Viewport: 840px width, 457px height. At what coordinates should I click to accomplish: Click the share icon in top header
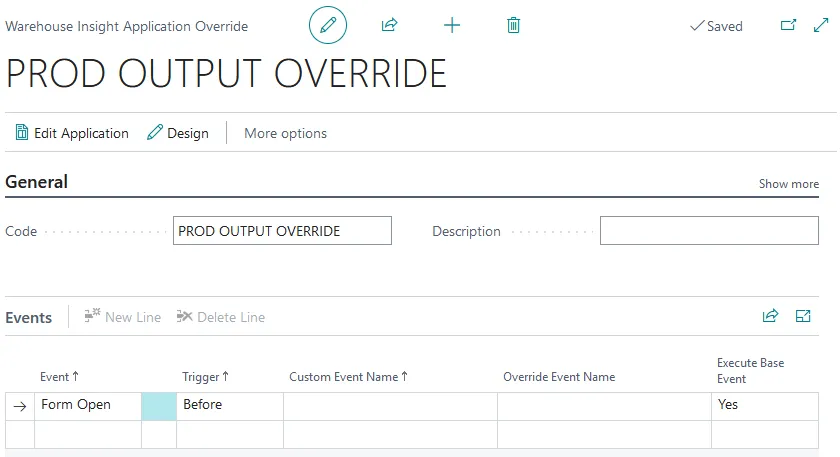pos(390,26)
